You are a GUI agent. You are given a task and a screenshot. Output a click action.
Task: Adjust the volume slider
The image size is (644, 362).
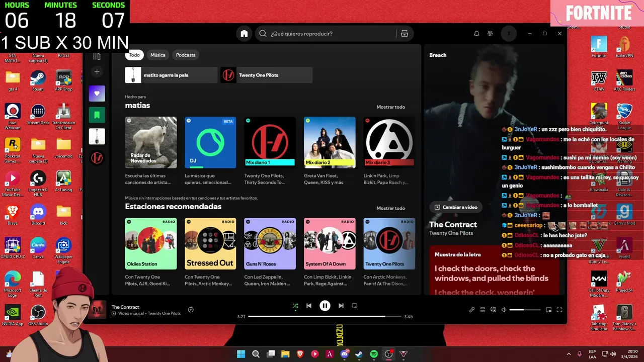525,310
